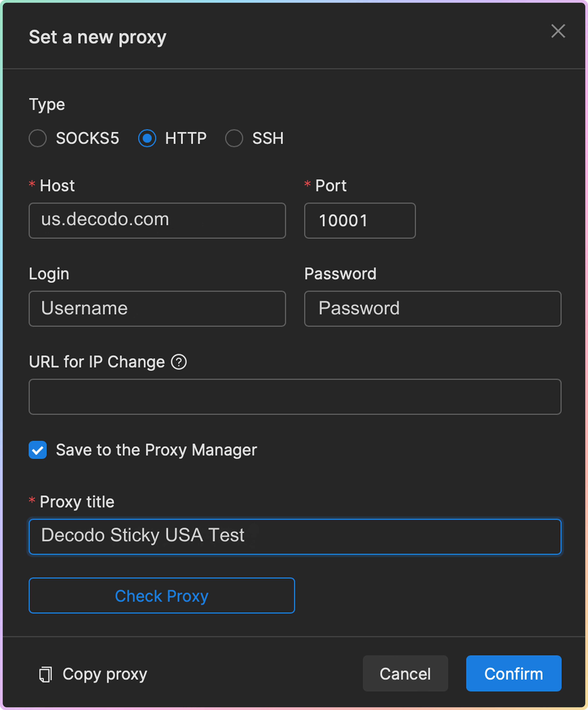Click the SOCKS5 label text
This screenshot has width=588, height=710.
88,138
